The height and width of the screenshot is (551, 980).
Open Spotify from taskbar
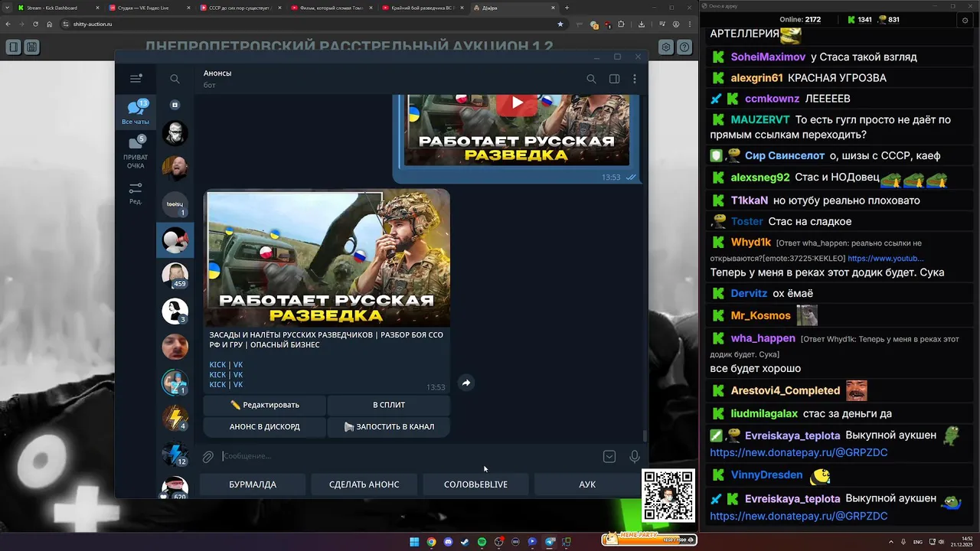point(482,542)
